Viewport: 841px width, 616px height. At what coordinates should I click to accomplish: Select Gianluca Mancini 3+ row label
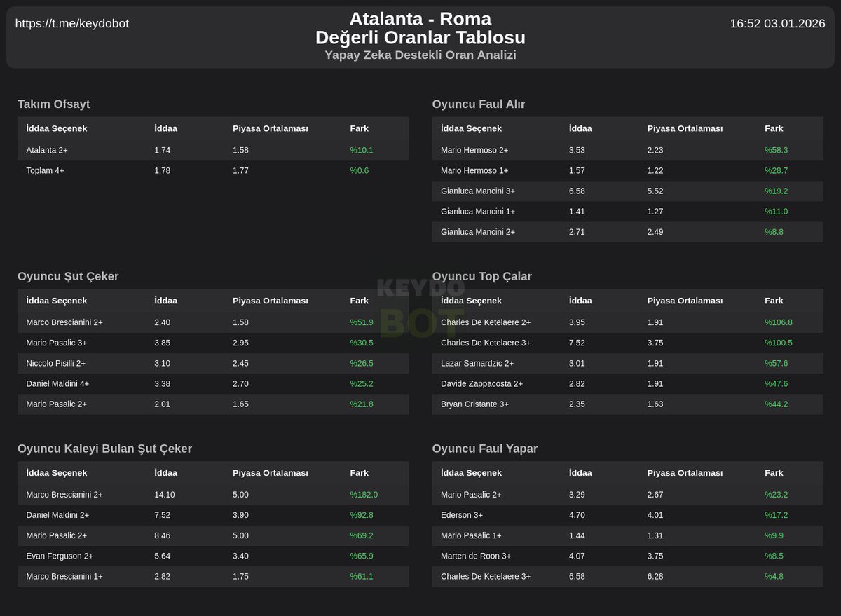478,191
